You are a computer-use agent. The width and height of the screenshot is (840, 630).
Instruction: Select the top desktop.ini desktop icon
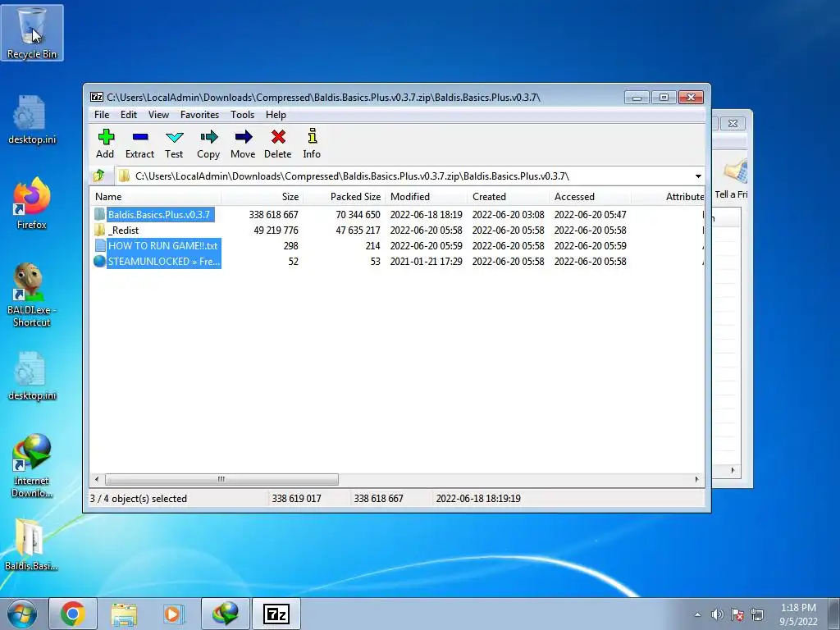(32, 119)
